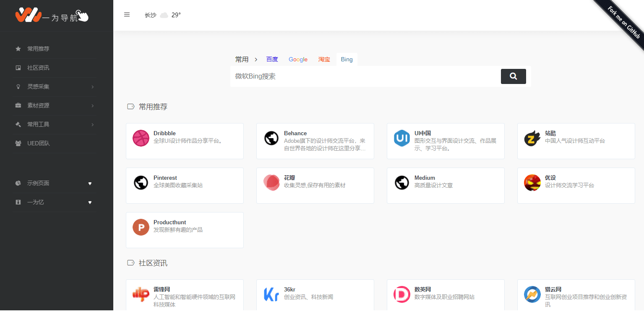644x320 pixels.
Task: Click the 发现新鲜有趣的产品 description
Action: (178, 230)
